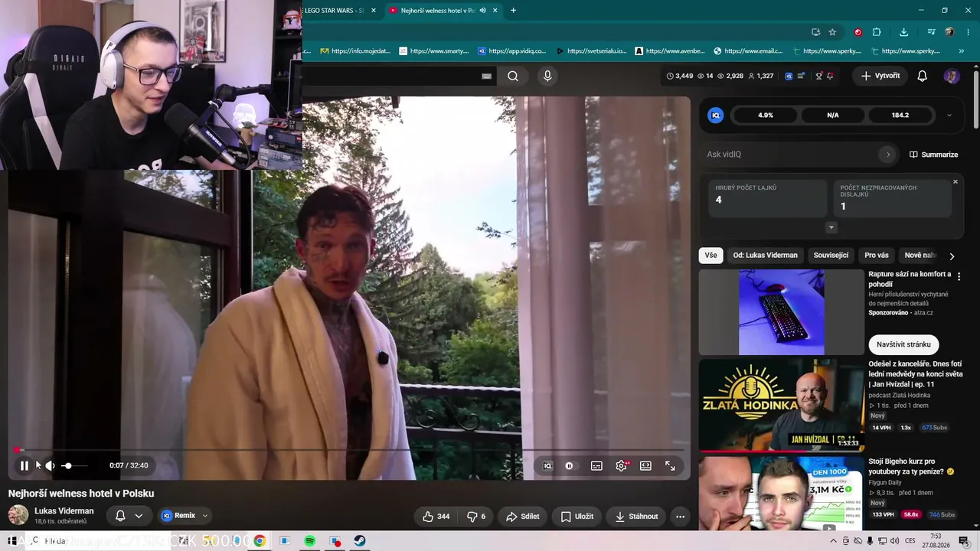Open the vidIQ trophy achievements icon
The width and height of the screenshot is (980, 551).
(x=818, y=76)
